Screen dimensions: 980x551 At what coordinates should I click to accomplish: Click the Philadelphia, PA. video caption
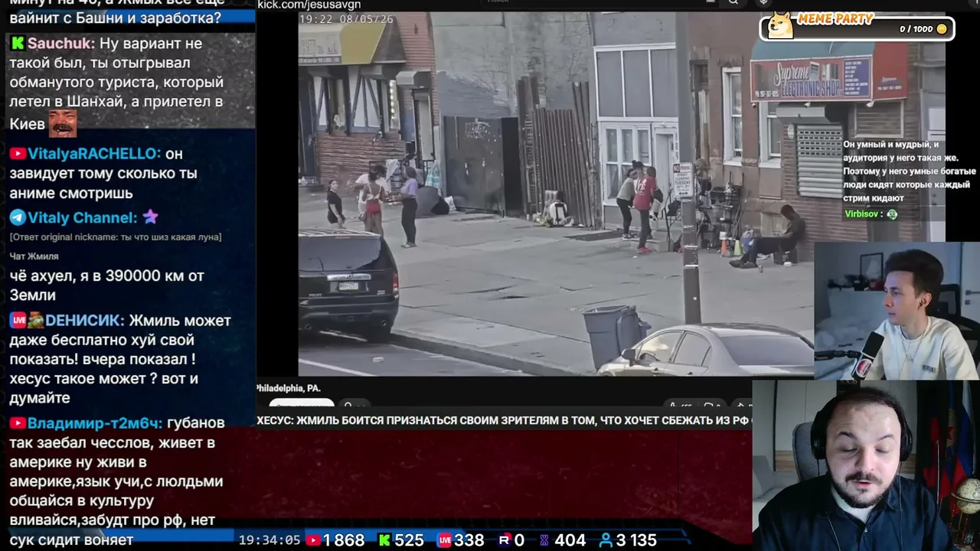(x=289, y=389)
